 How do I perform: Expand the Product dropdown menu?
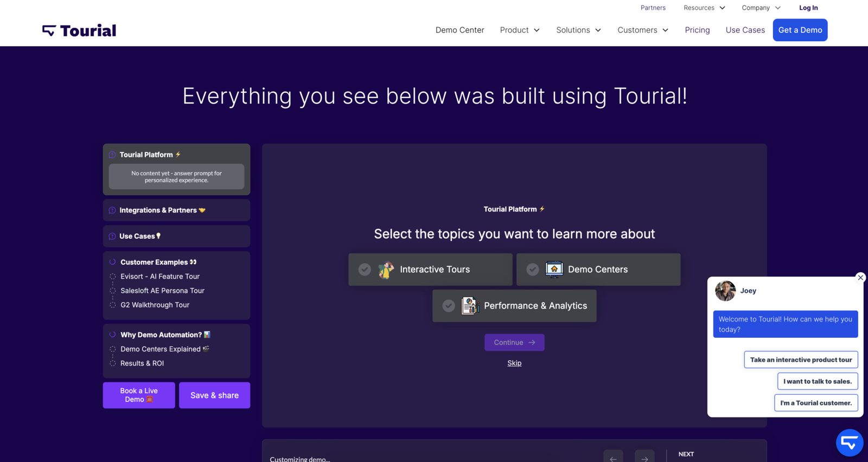pyautogui.click(x=520, y=30)
